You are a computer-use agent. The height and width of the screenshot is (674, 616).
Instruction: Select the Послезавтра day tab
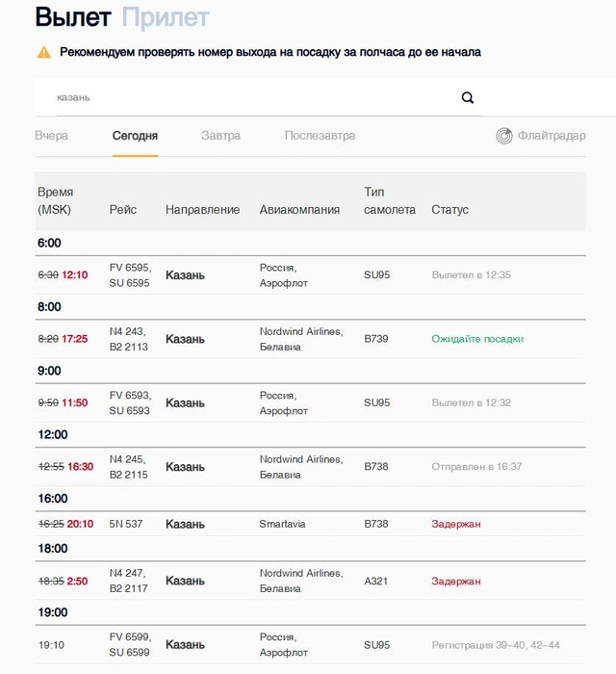pyautogui.click(x=320, y=136)
